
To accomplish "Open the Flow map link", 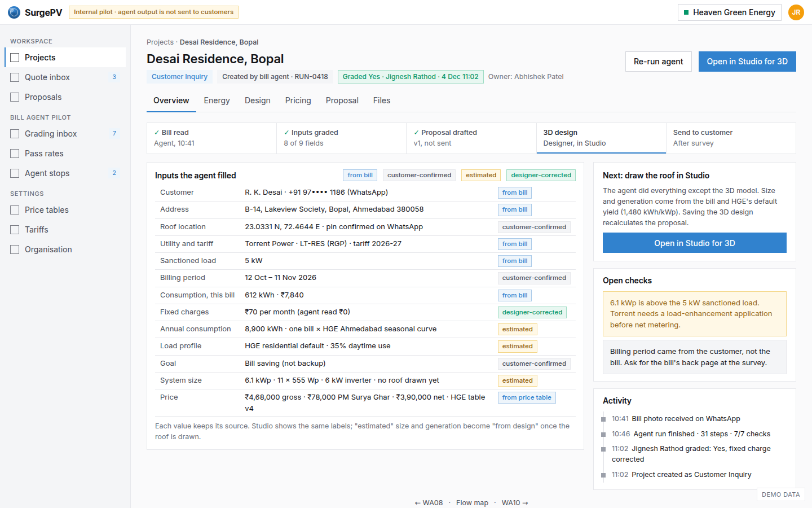I will [472, 503].
